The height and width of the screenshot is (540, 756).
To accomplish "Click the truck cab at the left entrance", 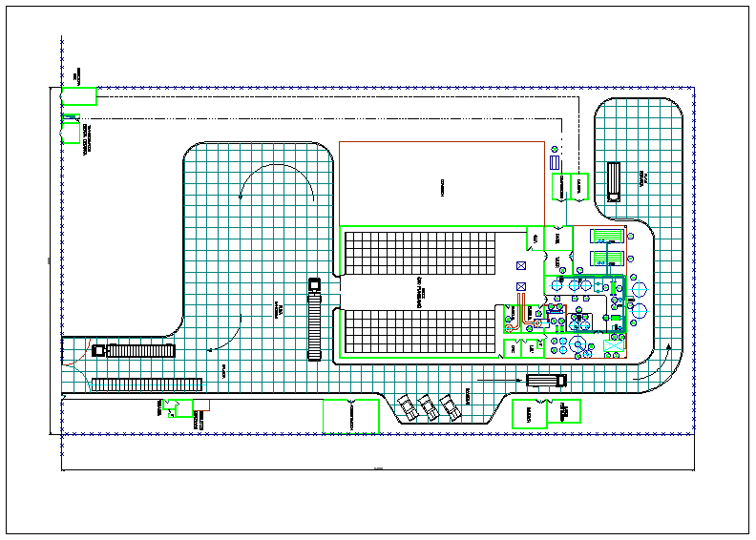I will pyautogui.click(x=97, y=350).
